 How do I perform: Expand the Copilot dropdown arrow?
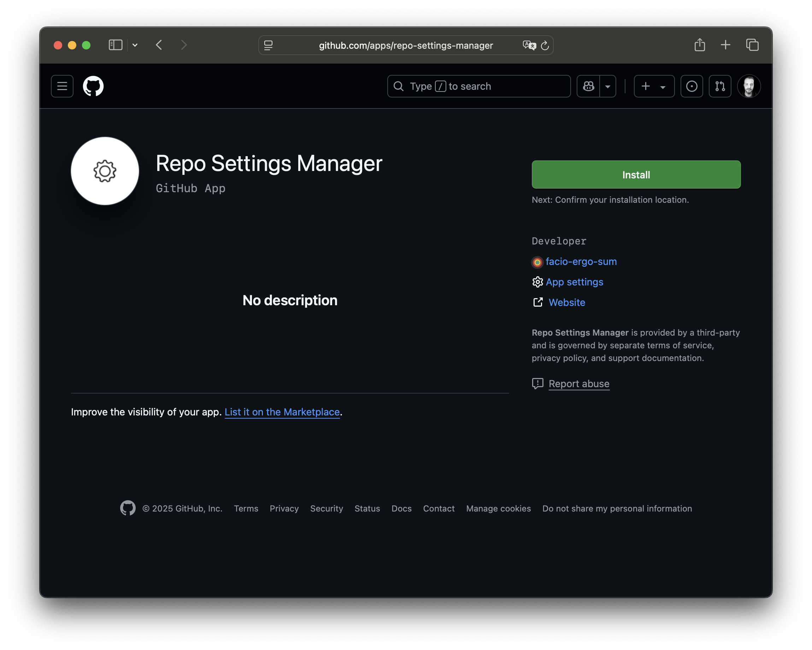[x=607, y=87]
